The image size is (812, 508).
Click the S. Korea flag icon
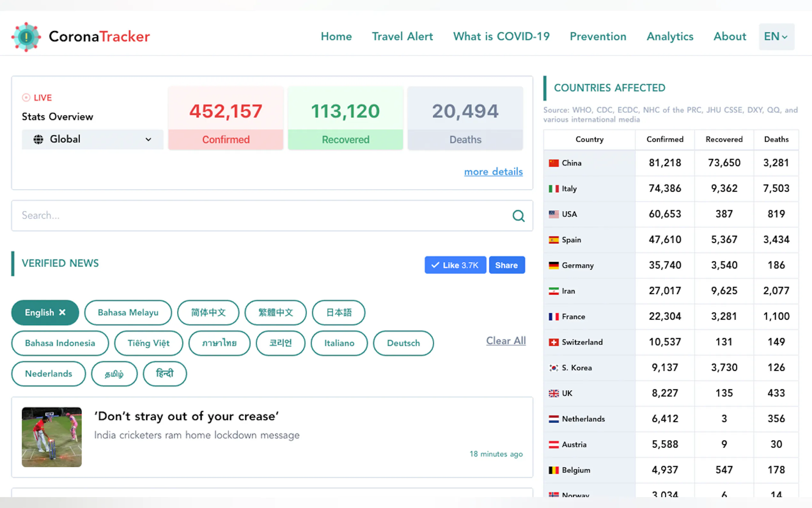(x=553, y=368)
